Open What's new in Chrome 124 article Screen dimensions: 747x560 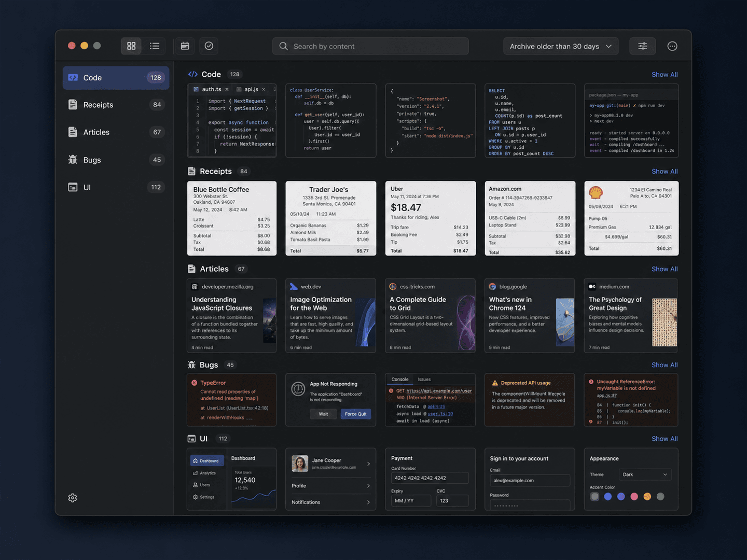[x=530, y=316]
